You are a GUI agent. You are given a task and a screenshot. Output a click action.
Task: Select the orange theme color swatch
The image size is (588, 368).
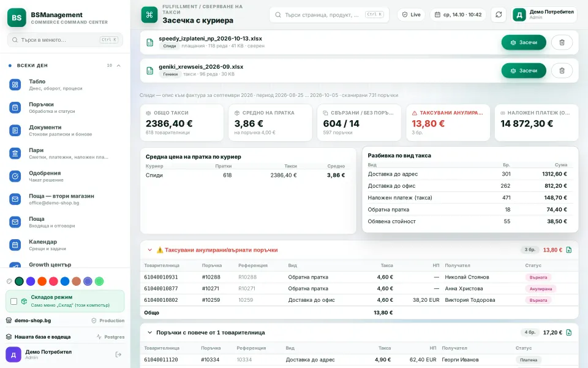coord(42,282)
